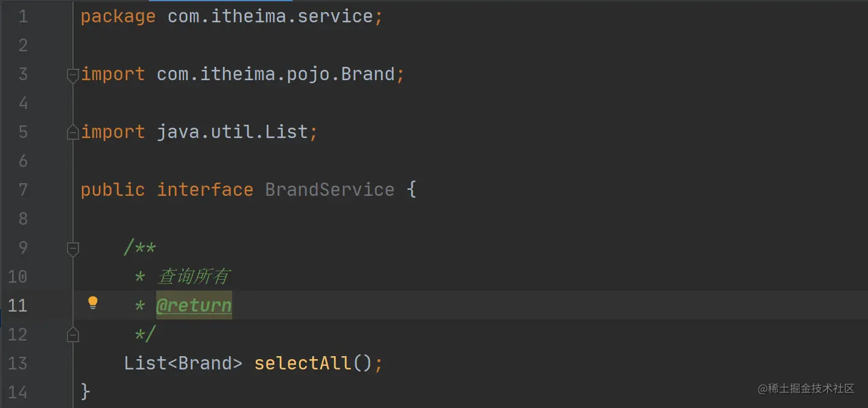Click the com.itheima.service package name
Screen dimensions: 868x408
click(270, 16)
